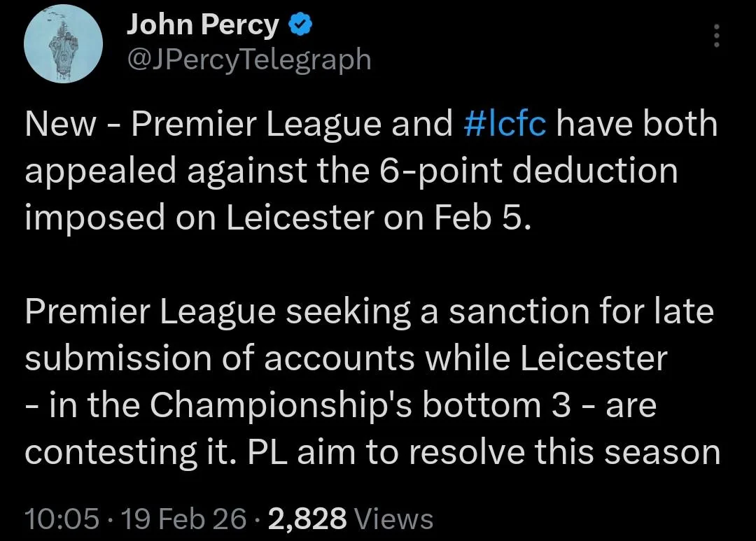756x541 pixels.
Task: Click the line "submission of accounts while Leicester"
Action: click(x=346, y=358)
